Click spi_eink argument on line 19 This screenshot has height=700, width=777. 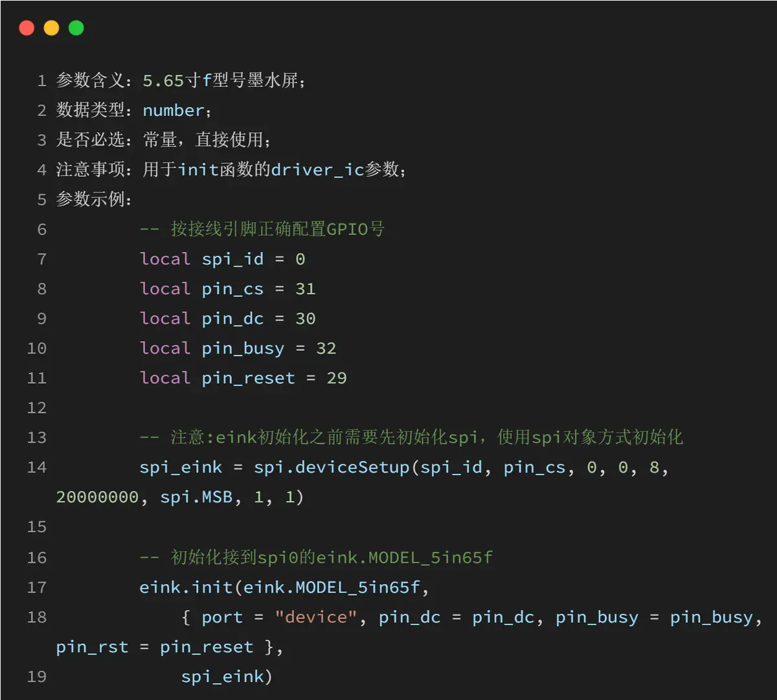[x=223, y=677]
